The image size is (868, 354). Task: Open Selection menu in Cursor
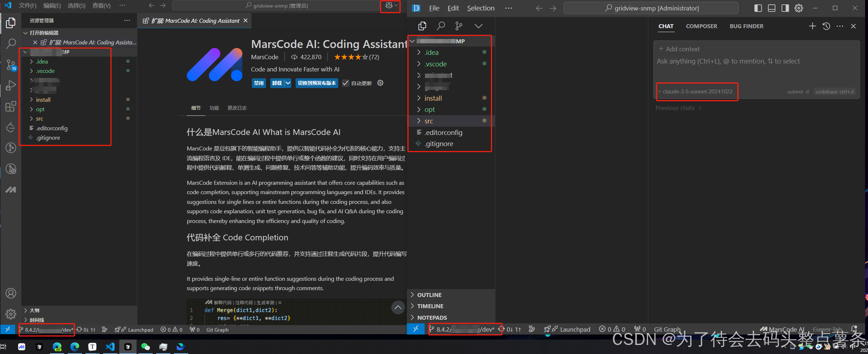(481, 8)
